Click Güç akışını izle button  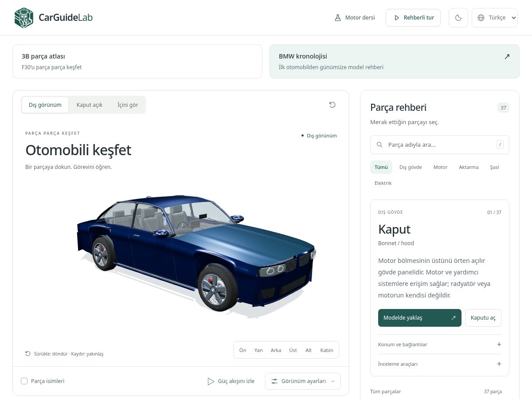tap(231, 381)
